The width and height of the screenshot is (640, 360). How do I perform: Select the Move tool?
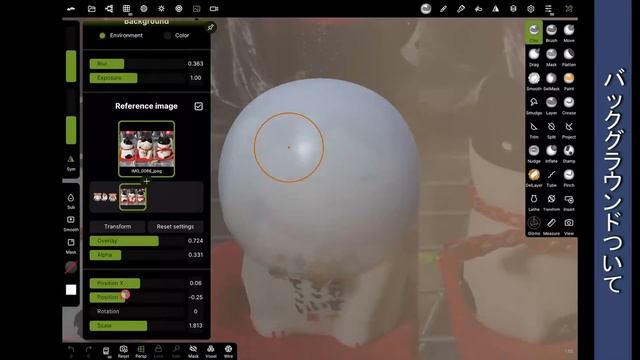[569, 32]
